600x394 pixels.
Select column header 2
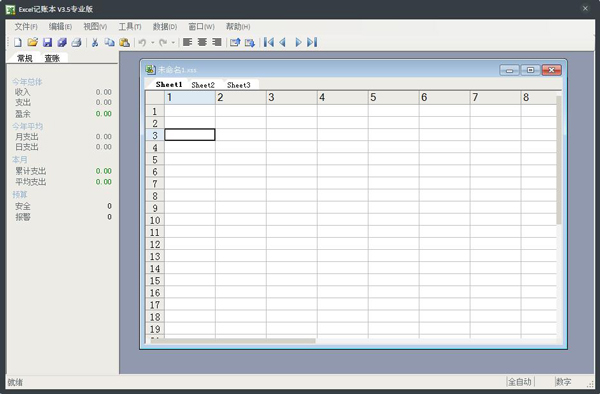(241, 98)
